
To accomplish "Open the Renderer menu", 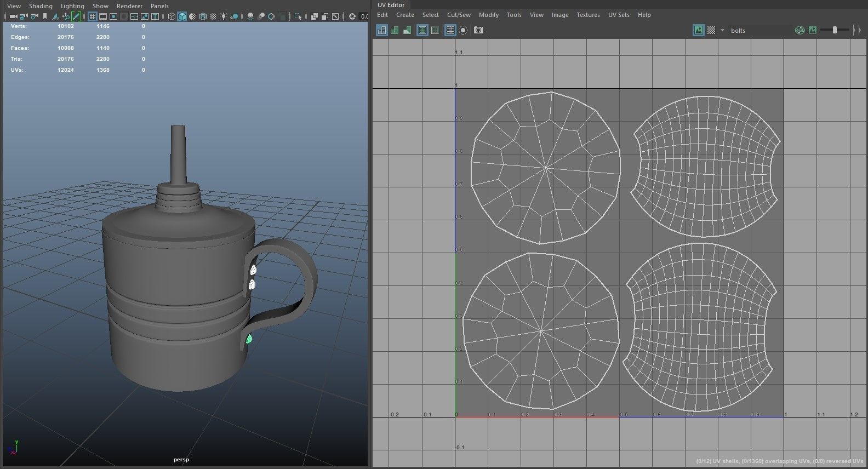I will point(129,6).
